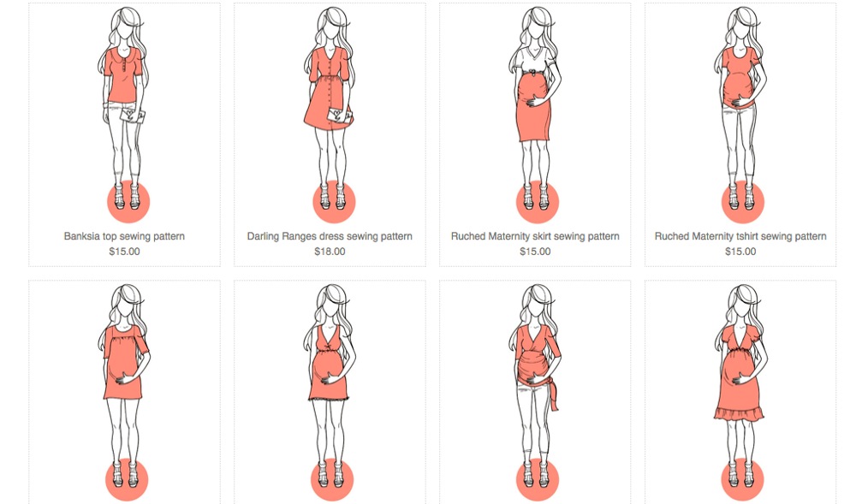The image size is (856, 504).
Task: Open the Ruched Maternity skirt illustration
Action: pyautogui.click(x=535, y=115)
